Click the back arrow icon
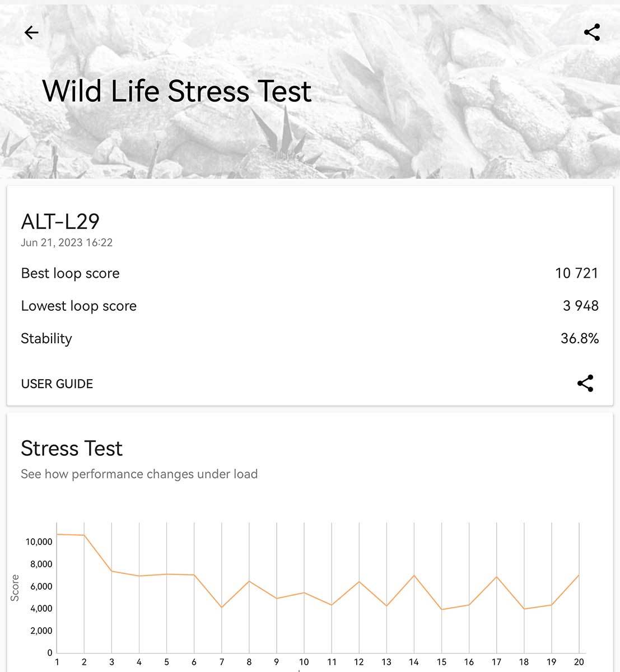The width and height of the screenshot is (620, 672). pos(31,32)
